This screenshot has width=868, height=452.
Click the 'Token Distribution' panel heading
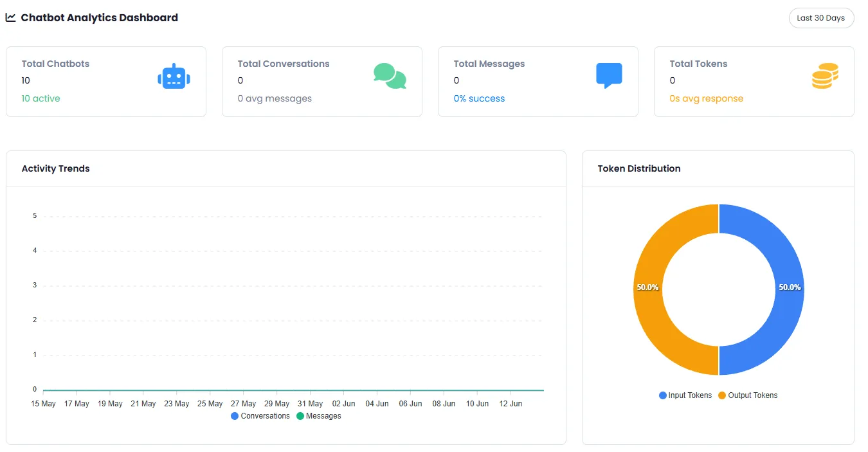[x=639, y=168]
